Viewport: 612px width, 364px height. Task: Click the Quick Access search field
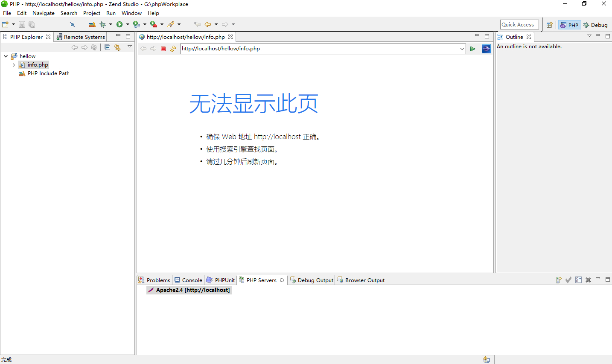(x=519, y=25)
